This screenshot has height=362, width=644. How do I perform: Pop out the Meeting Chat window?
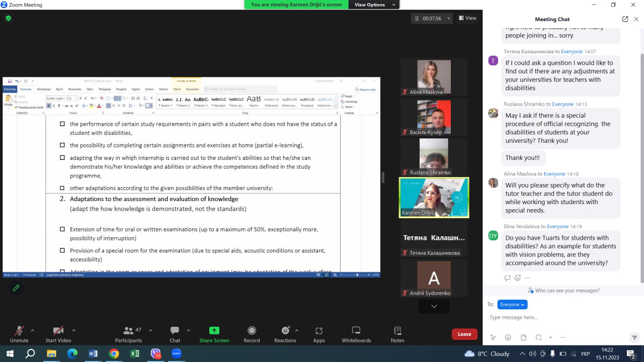(x=625, y=19)
